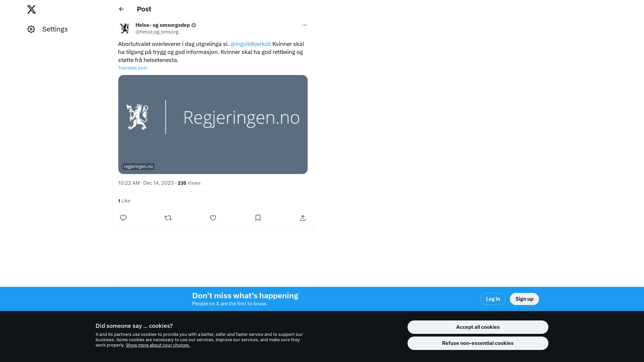
Task: Like the post with heart icon
Action: click(213, 218)
